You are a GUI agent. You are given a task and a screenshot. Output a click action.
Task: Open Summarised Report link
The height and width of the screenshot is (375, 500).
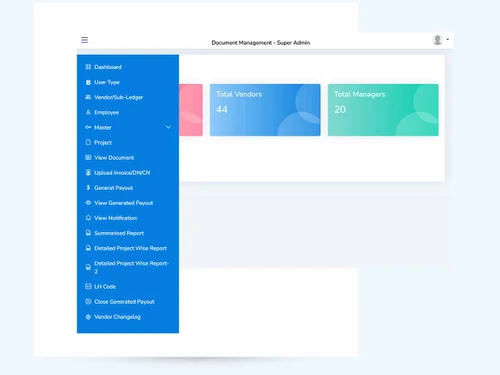(119, 233)
